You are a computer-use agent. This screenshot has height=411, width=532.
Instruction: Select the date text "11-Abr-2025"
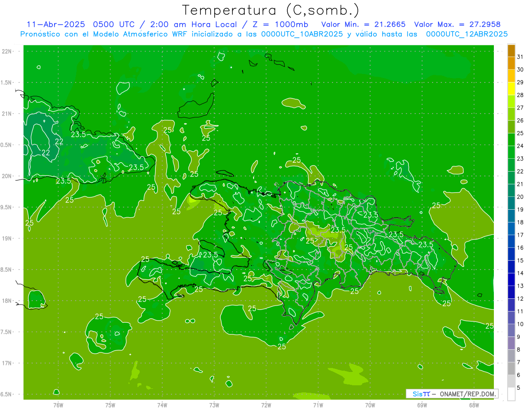(x=56, y=24)
